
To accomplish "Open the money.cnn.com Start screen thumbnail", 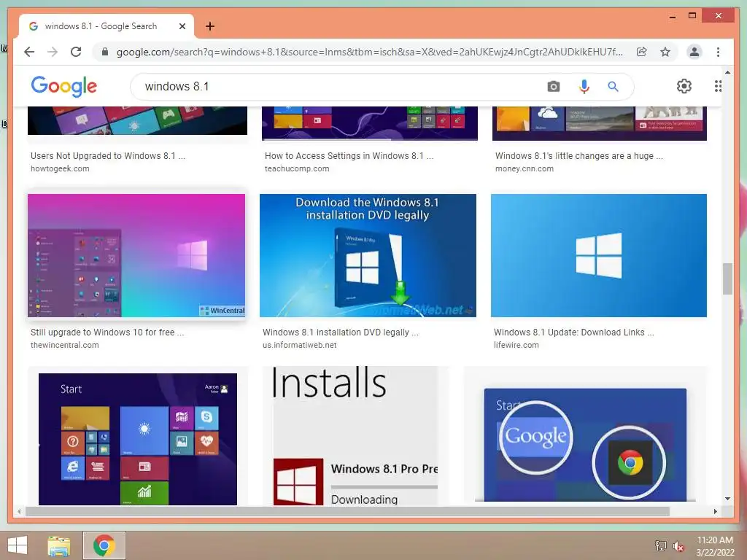I will 600,123.
